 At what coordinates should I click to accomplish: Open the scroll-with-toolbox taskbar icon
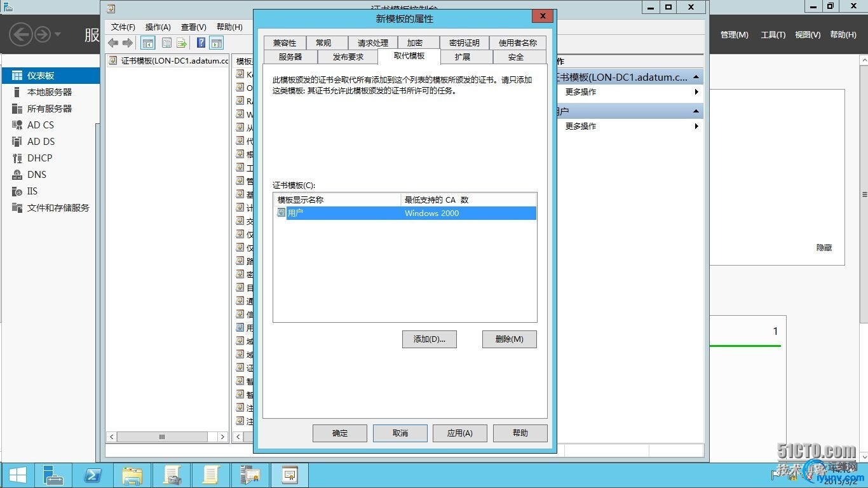[x=172, y=475]
